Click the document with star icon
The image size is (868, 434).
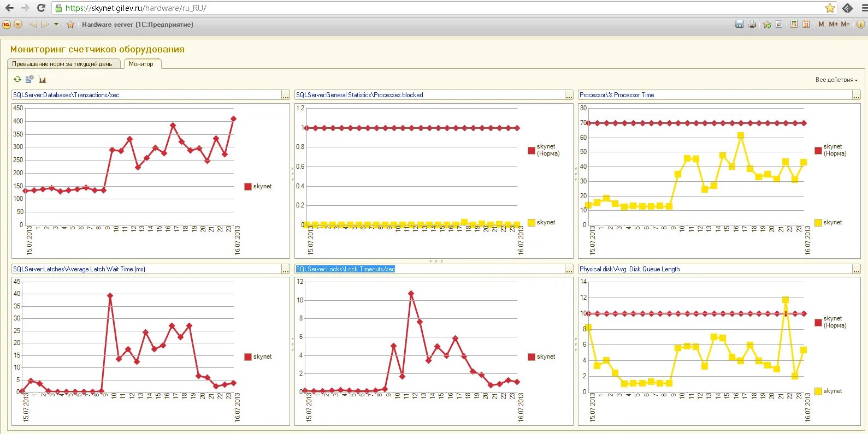click(779, 24)
